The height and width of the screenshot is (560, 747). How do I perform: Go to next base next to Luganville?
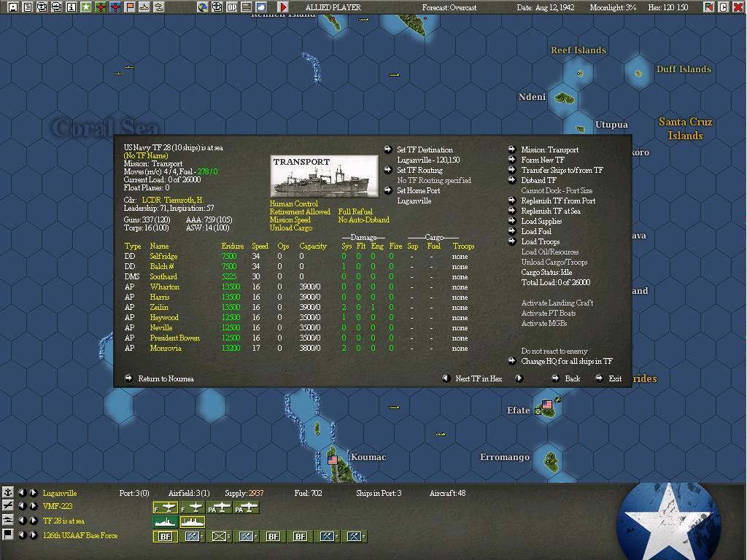[34, 493]
